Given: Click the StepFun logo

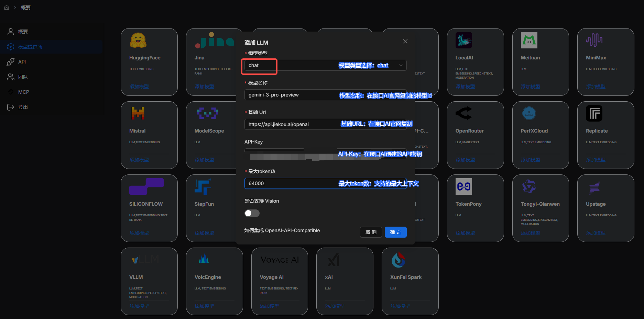Looking at the screenshot, I should pyautogui.click(x=203, y=186).
